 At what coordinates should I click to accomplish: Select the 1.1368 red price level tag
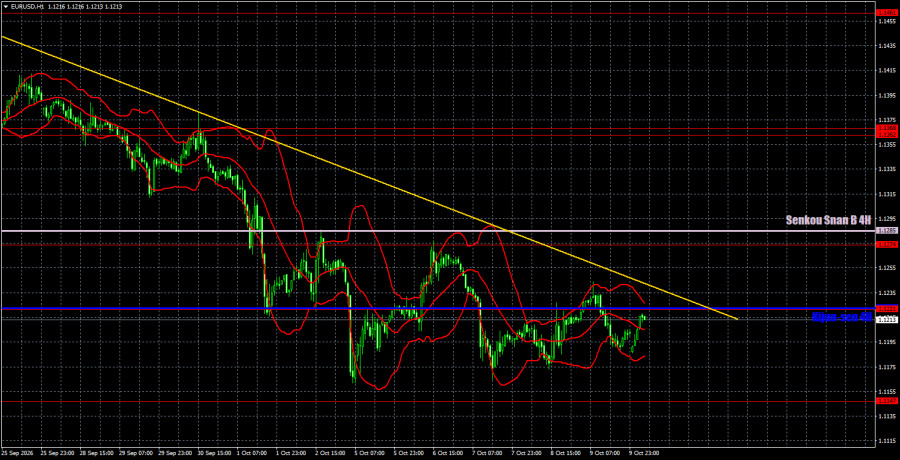tap(883, 127)
